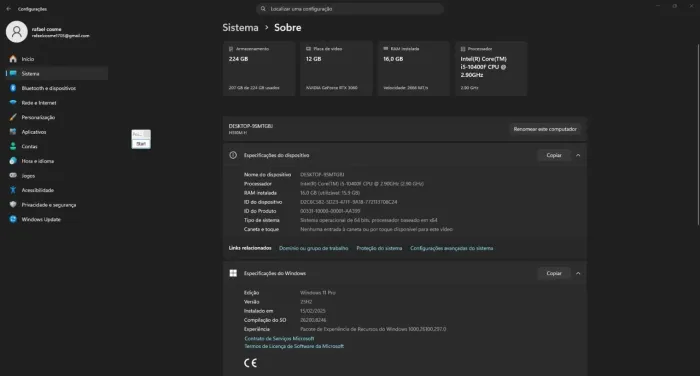Click the vertical scrollbar on the right
Viewport: 700px width, 376px height.
coord(698,134)
